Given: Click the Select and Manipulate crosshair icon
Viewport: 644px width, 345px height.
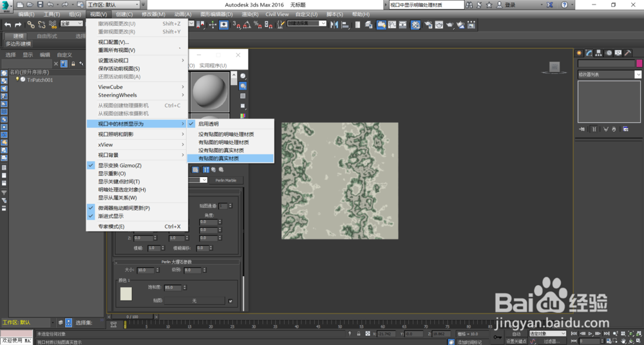Looking at the screenshot, I should pos(213,24).
